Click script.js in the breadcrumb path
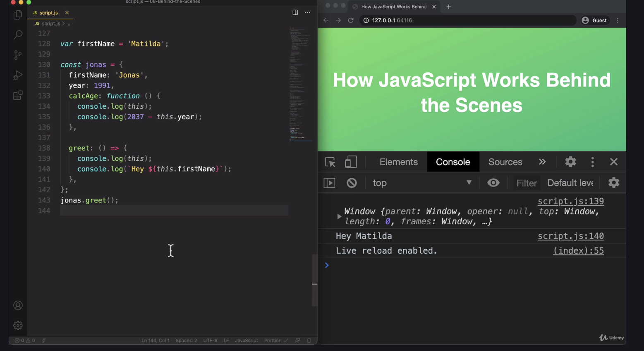The image size is (644, 351). coord(50,24)
